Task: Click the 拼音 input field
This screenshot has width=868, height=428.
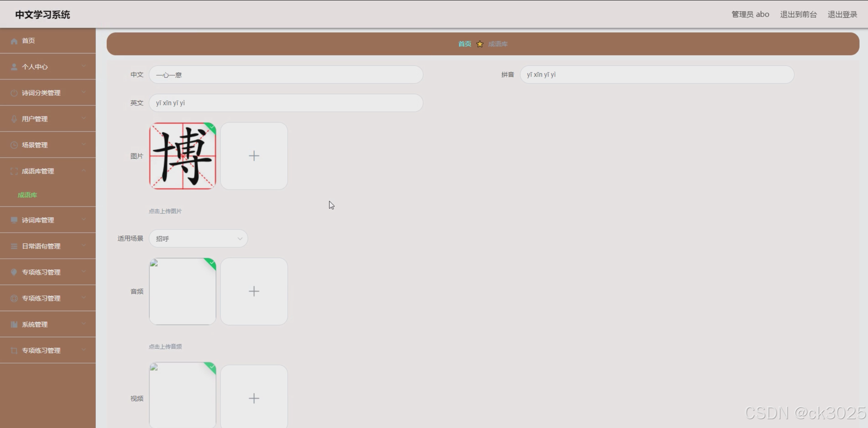Action: tap(656, 75)
